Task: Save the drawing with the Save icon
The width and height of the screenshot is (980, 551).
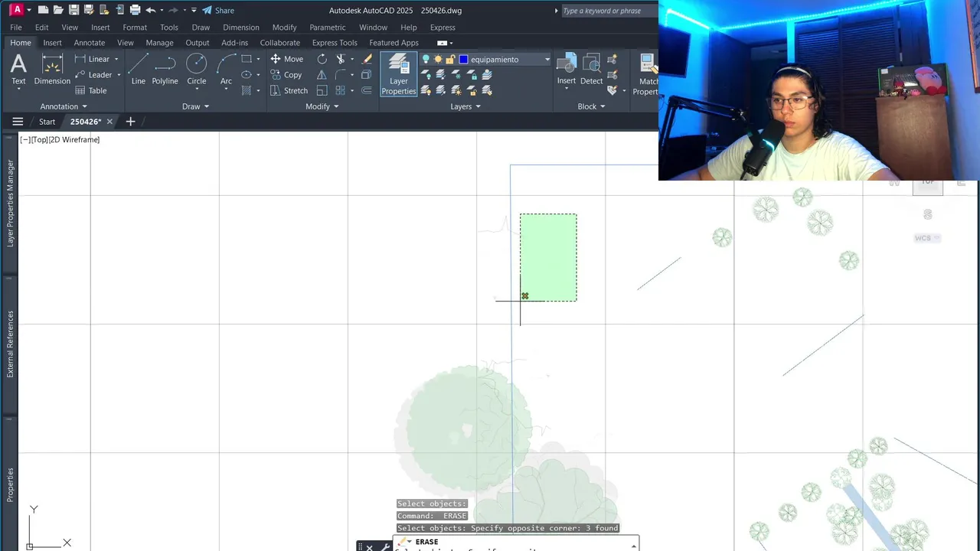Action: point(73,10)
